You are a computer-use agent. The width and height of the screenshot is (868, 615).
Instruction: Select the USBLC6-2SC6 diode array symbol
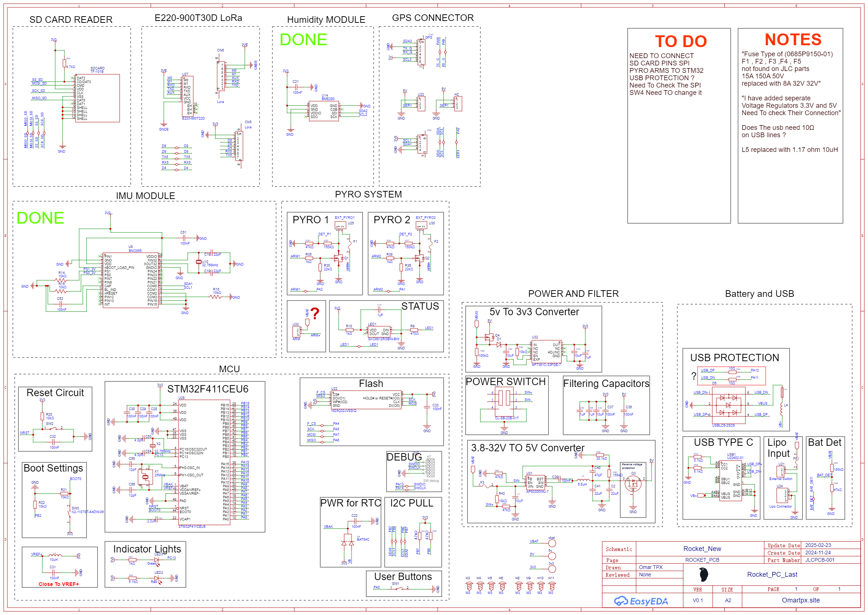click(728, 405)
